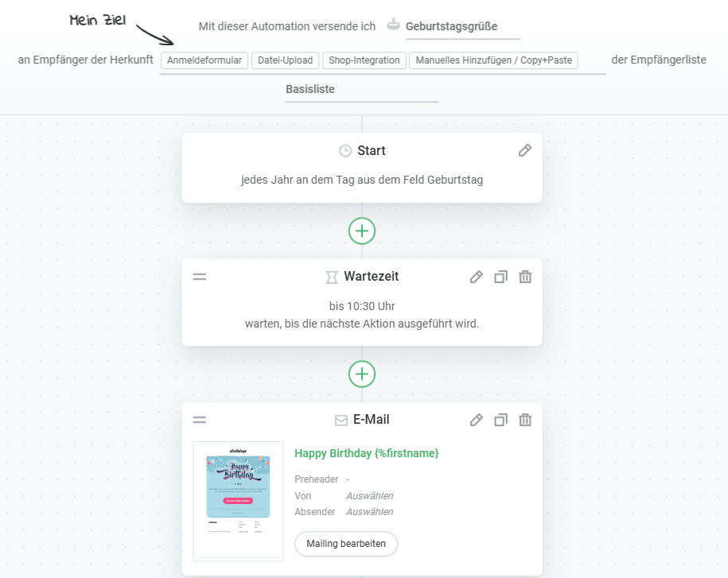This screenshot has height=578, width=728.
Task: Edit the Wartezeit step with pencil icon
Action: [476, 277]
